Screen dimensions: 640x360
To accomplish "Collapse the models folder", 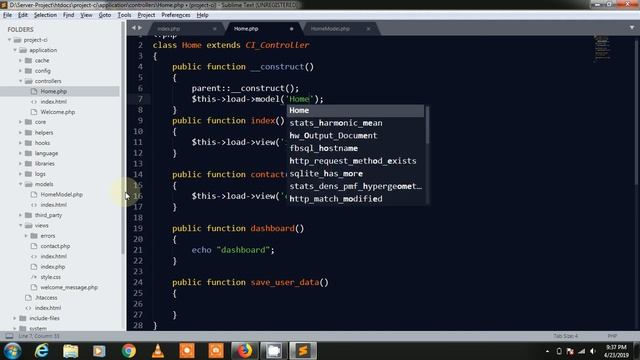I will point(21,184).
